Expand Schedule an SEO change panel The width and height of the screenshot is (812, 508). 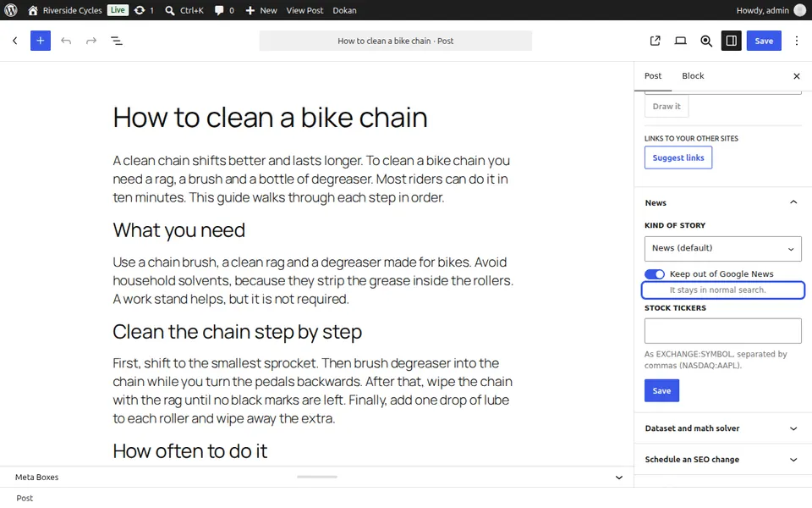pyautogui.click(x=723, y=459)
